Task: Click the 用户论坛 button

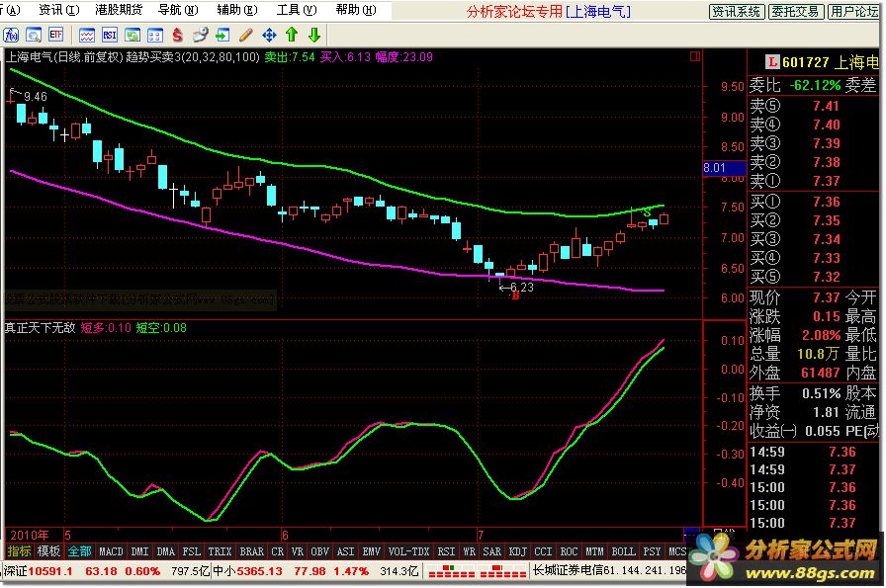Action: click(853, 11)
